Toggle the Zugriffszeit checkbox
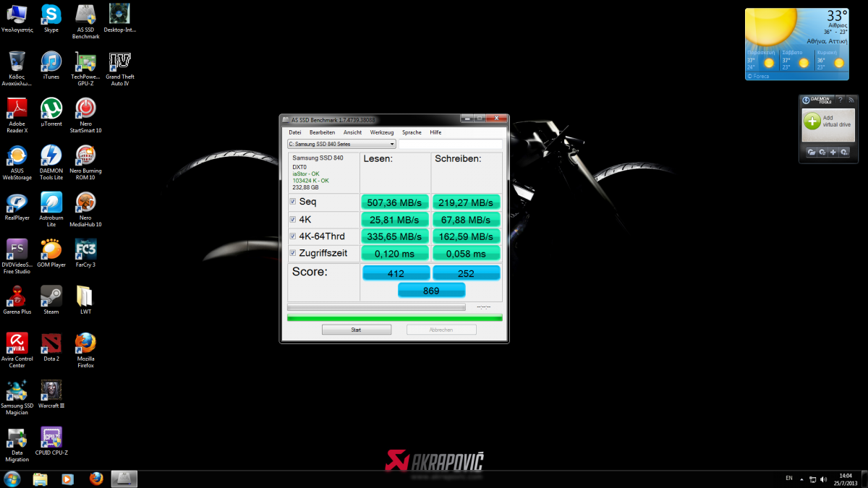Screen dimensions: 868x488 [292, 253]
